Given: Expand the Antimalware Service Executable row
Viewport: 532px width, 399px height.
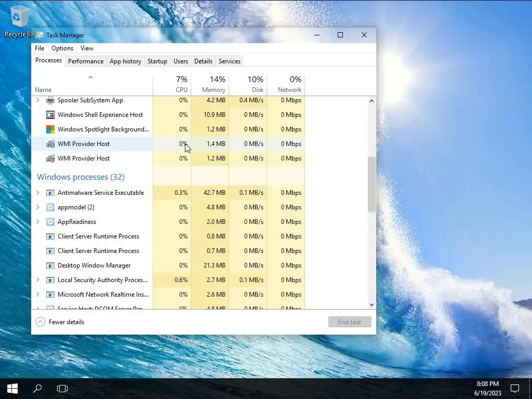Looking at the screenshot, I should (37, 193).
